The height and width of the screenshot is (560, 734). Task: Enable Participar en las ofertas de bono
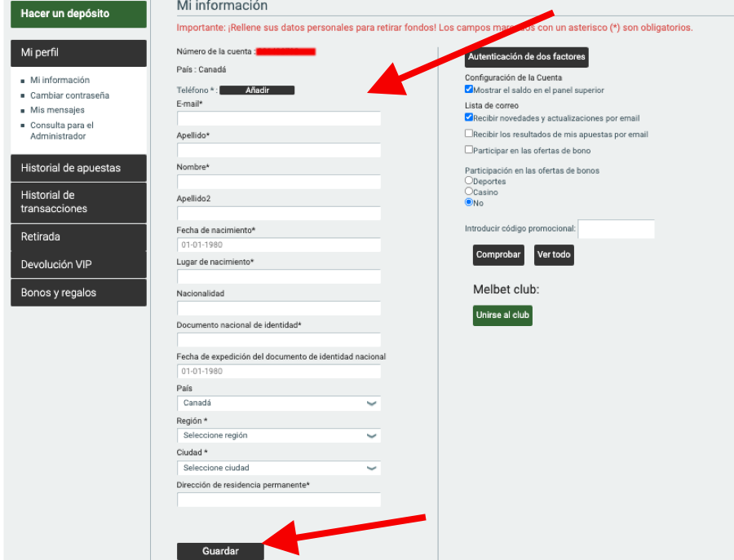[469, 150]
